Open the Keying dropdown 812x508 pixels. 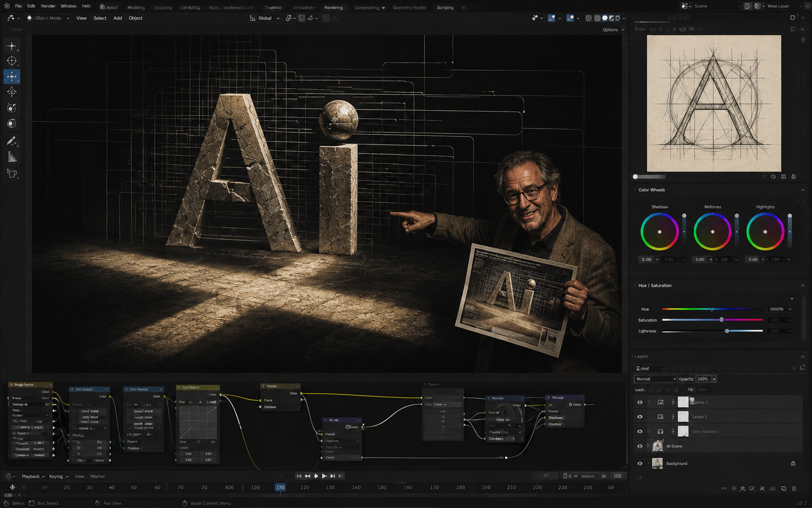pyautogui.click(x=58, y=476)
